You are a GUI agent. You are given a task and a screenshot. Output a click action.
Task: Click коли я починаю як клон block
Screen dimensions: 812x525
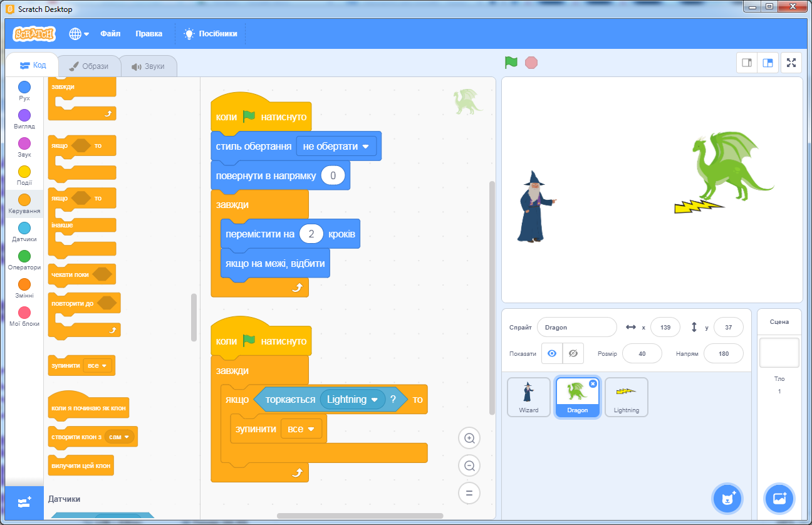pos(88,406)
